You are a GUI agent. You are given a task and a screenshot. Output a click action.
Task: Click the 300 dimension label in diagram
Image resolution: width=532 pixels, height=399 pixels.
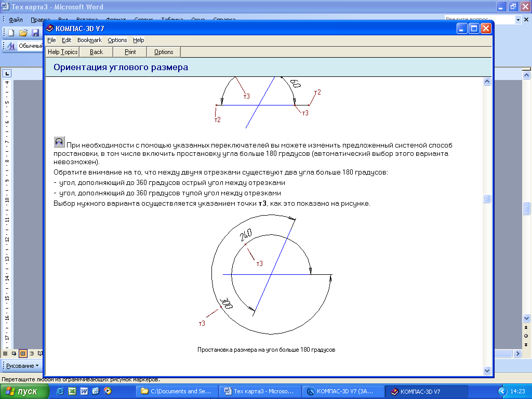(x=226, y=303)
